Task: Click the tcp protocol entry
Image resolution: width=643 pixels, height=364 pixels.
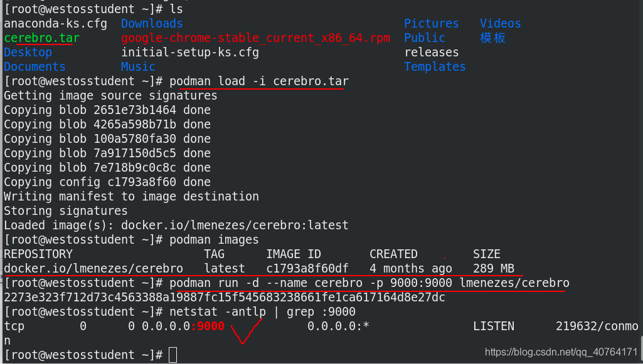Action: 14,326
